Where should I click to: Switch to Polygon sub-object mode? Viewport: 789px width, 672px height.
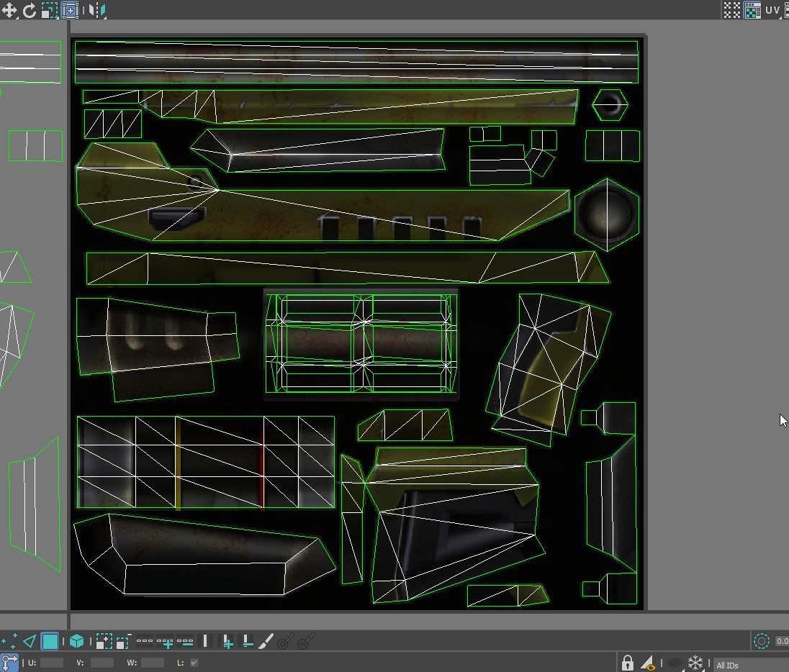pos(50,641)
